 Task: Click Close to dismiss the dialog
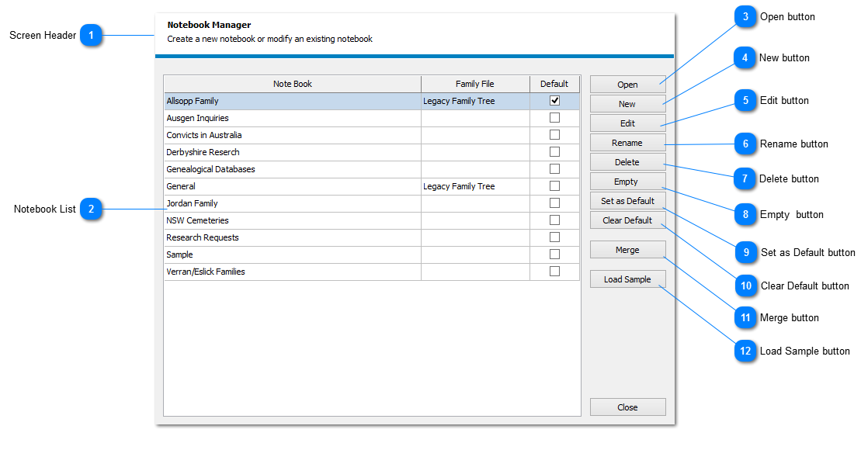pos(627,407)
